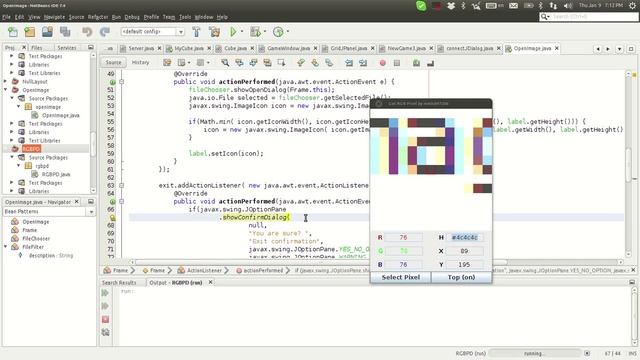Open the Search Results tab
The height and width of the screenshot is (360, 640).
click(119, 282)
